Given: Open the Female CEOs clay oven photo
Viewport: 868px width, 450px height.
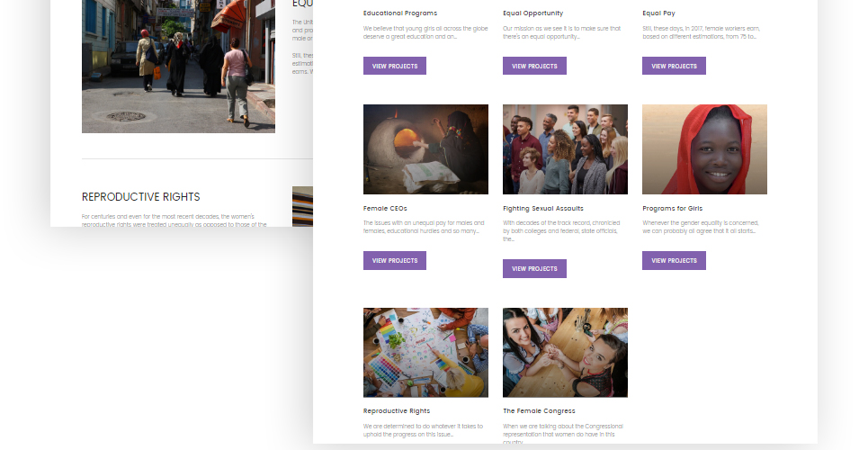Looking at the screenshot, I should [x=425, y=149].
